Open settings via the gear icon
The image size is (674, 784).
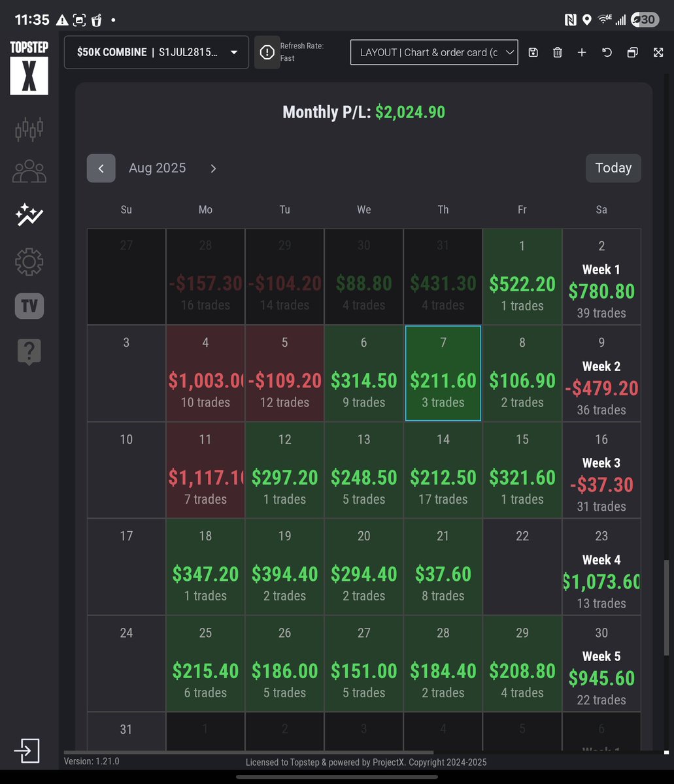29,261
